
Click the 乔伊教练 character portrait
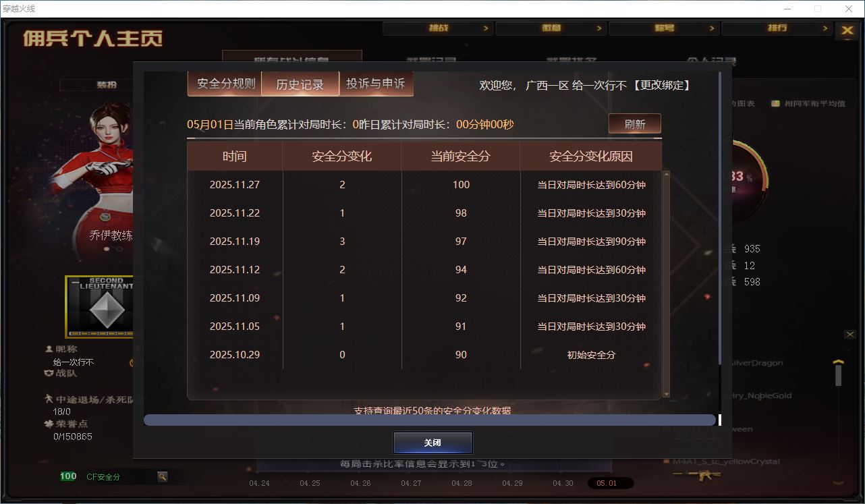coord(99,174)
